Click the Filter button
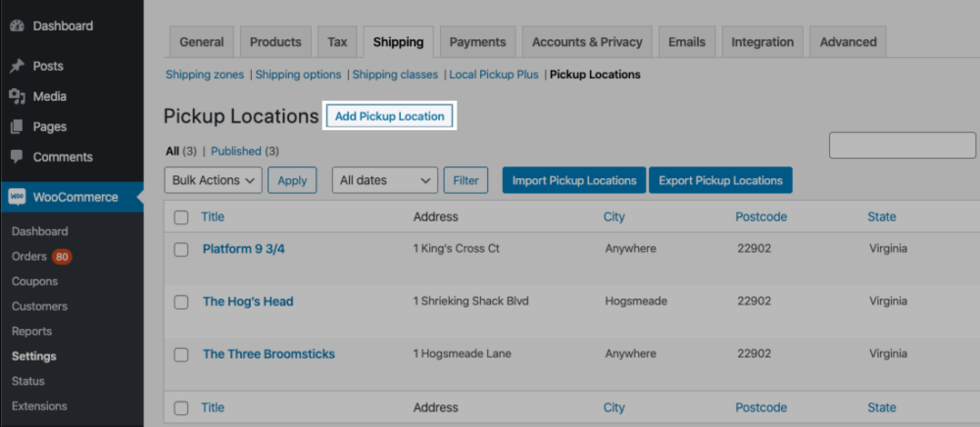980x427 pixels. [x=465, y=180]
